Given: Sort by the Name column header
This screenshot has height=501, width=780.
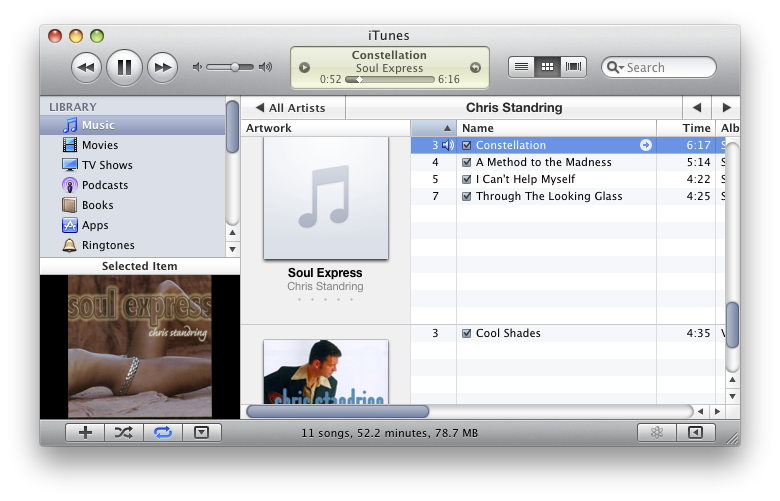Looking at the screenshot, I should pyautogui.click(x=556, y=128).
